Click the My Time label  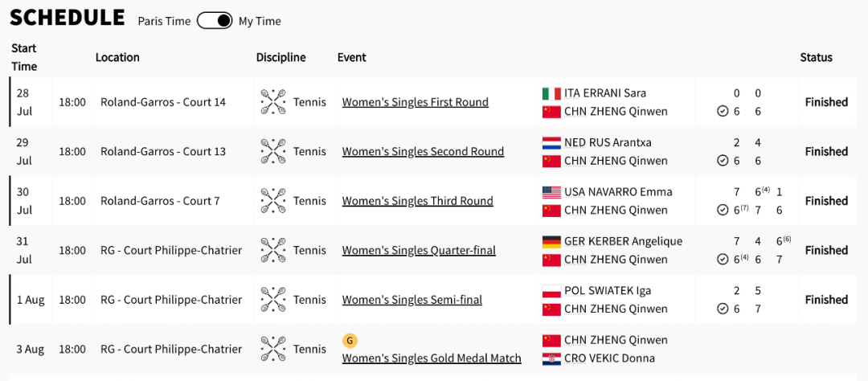click(260, 21)
